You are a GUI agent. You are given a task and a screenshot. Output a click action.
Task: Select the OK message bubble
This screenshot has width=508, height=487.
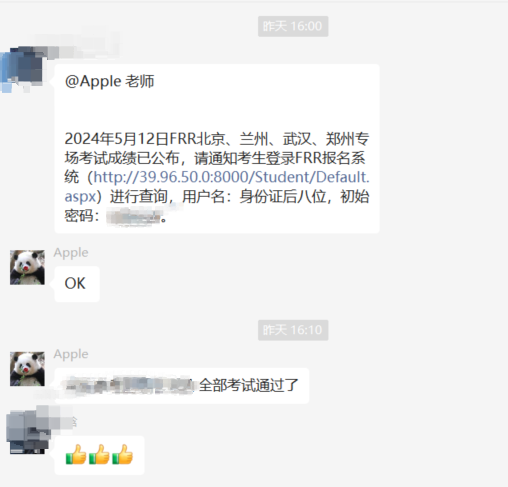click(x=77, y=284)
